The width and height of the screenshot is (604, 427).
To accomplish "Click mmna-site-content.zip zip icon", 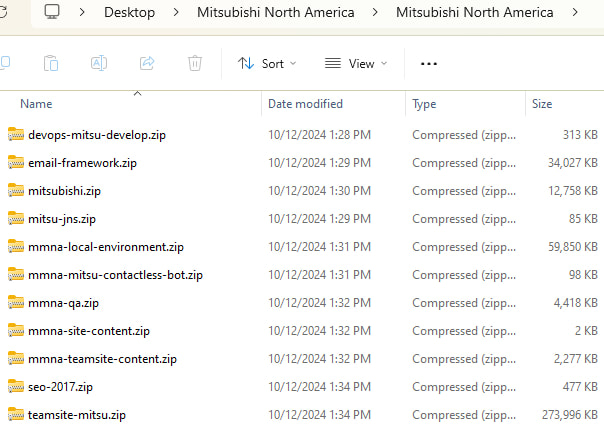I will [16, 330].
